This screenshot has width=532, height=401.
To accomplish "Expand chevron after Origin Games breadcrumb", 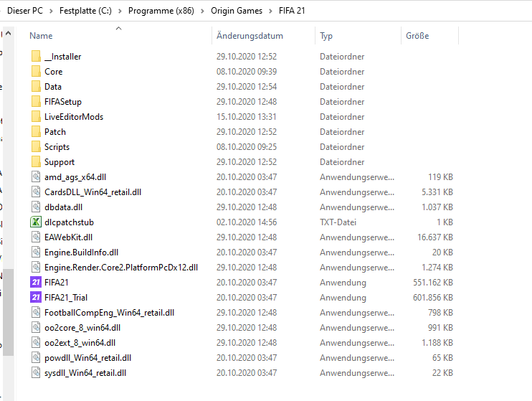I will tap(271, 11).
